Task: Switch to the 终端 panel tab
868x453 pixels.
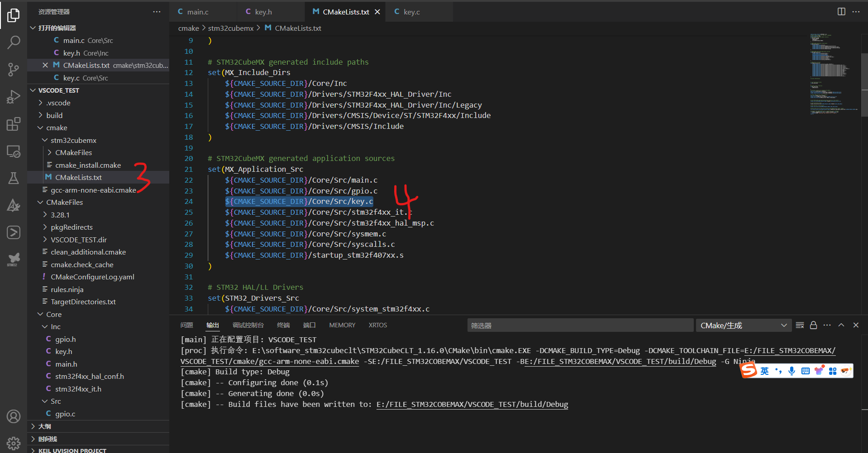Action: pos(283,325)
